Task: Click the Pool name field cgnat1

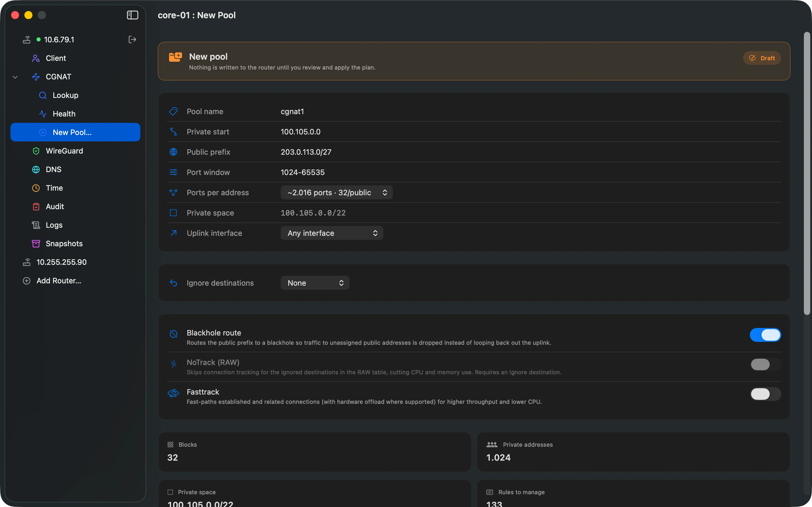Action: [x=530, y=111]
